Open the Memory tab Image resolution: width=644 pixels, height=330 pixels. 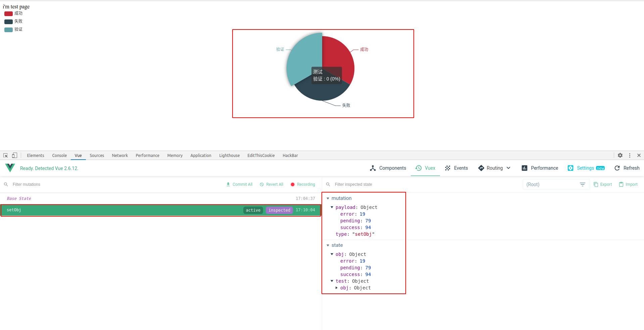point(175,155)
